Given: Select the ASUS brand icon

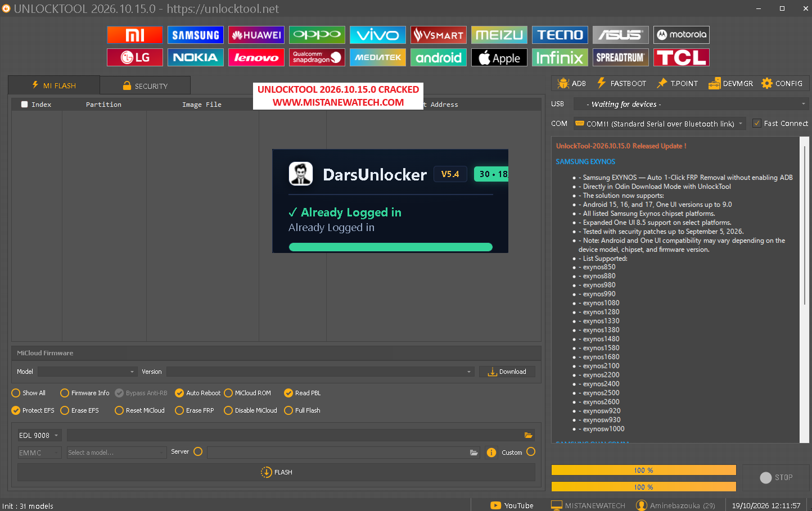Looking at the screenshot, I should [621, 35].
